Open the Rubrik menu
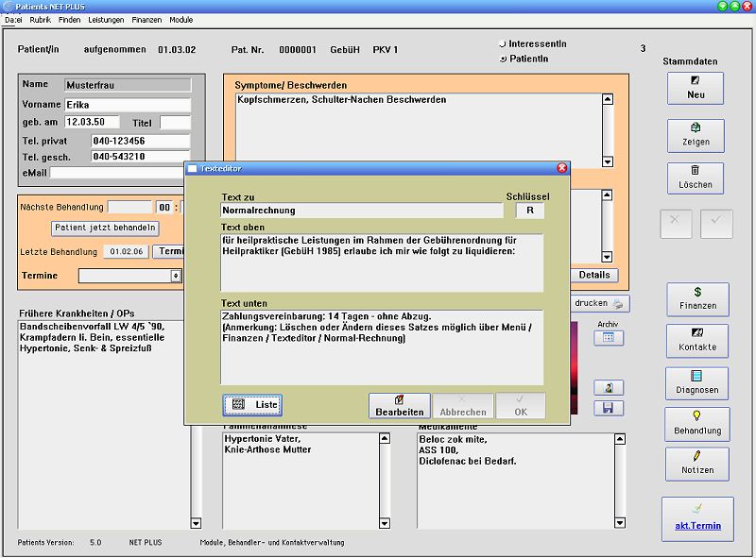The image size is (756, 558). [40, 20]
